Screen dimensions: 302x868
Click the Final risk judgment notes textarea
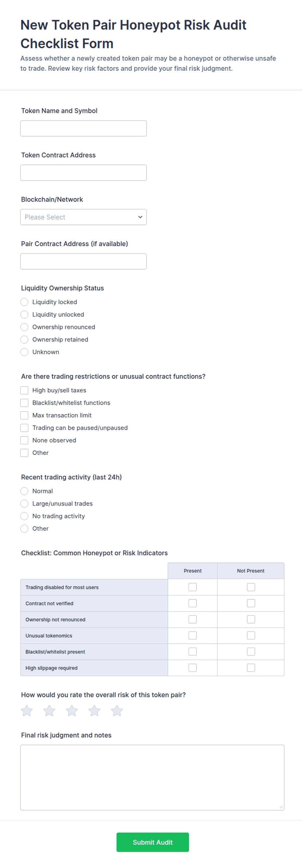coord(152,777)
